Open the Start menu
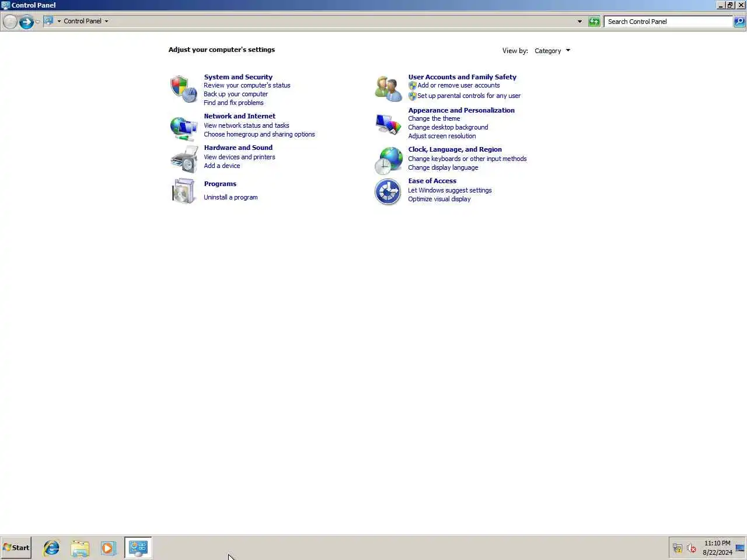Screen dimensions: 747x560 pos(16,548)
